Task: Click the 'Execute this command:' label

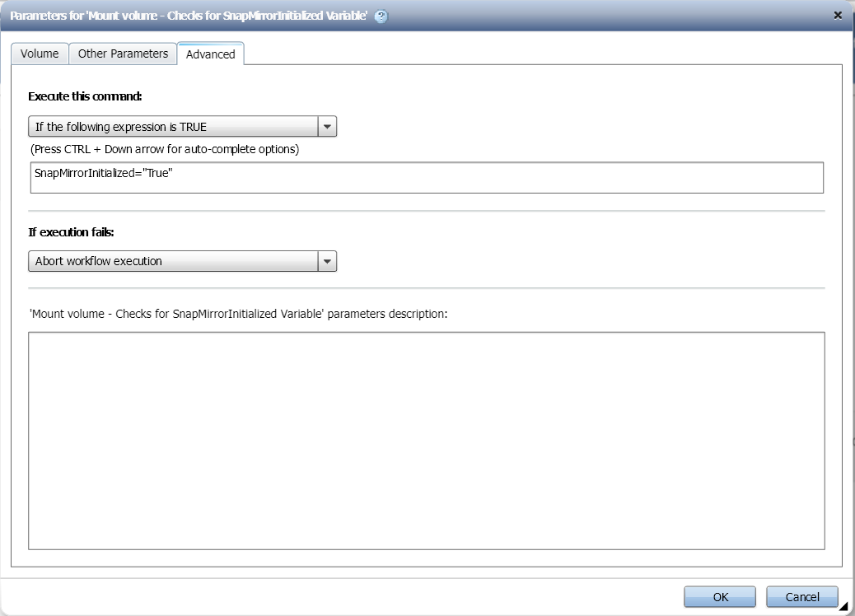Action: [x=85, y=96]
